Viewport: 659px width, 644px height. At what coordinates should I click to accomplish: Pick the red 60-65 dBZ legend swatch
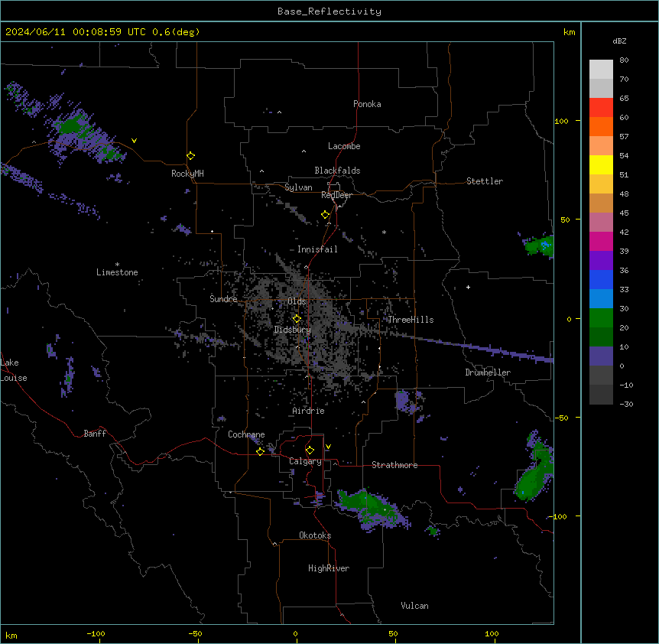click(601, 108)
